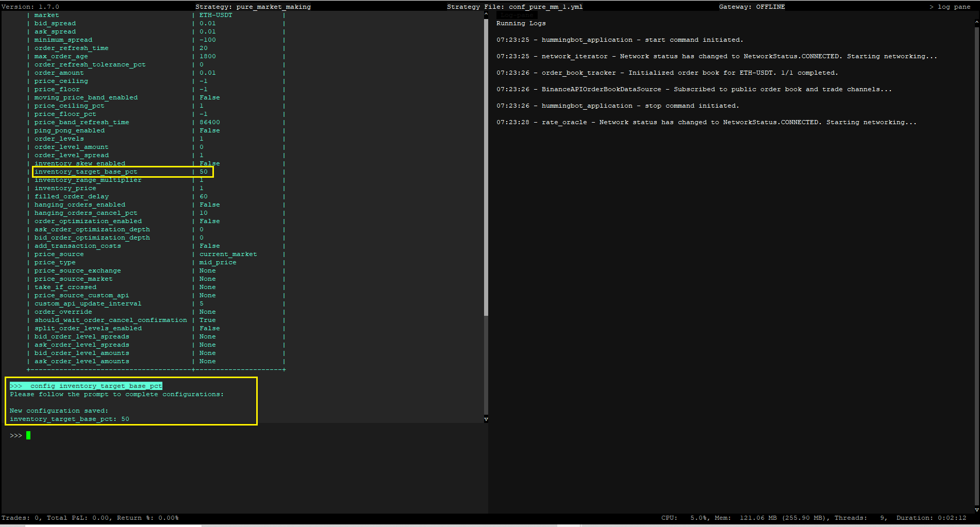Click the Gateway OFFLINE status indicator
The width and height of the screenshot is (980, 527).
[x=752, y=6]
